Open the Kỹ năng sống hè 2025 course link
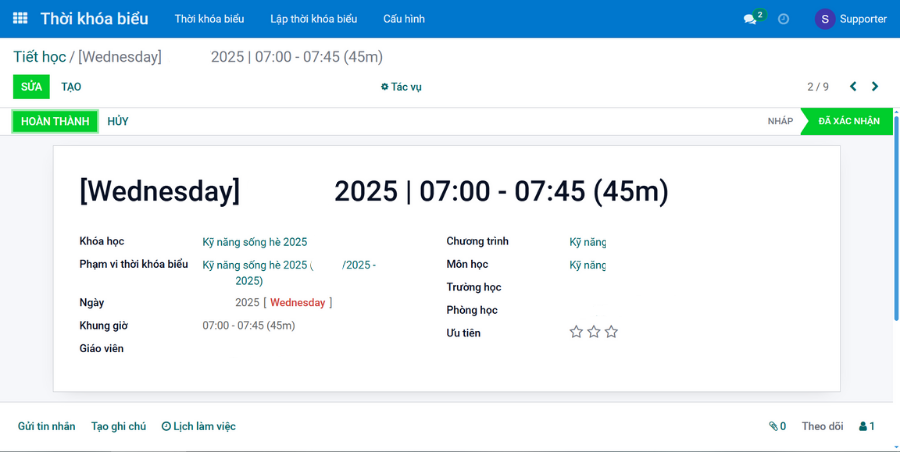 255,242
